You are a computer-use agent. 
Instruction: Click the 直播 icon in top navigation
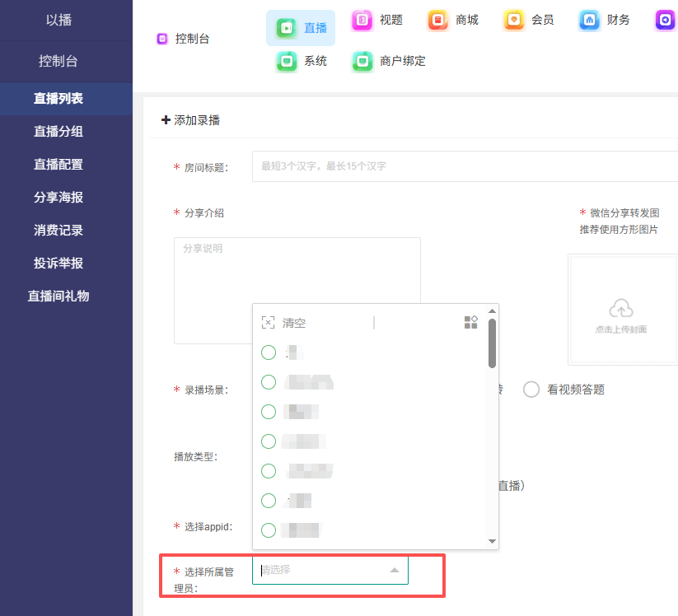287,28
